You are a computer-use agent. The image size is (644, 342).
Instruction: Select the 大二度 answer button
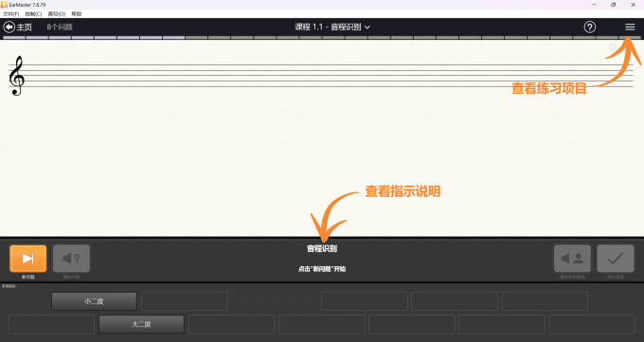[x=141, y=324]
